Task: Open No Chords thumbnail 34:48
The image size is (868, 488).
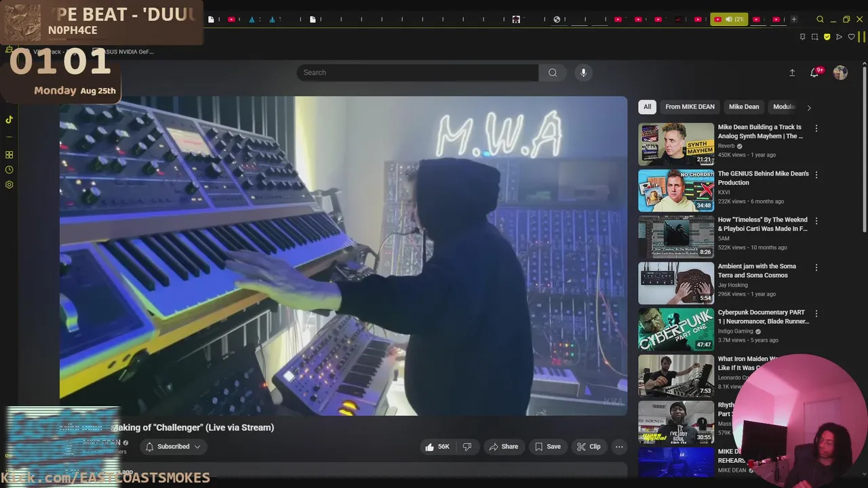Action: (x=676, y=190)
